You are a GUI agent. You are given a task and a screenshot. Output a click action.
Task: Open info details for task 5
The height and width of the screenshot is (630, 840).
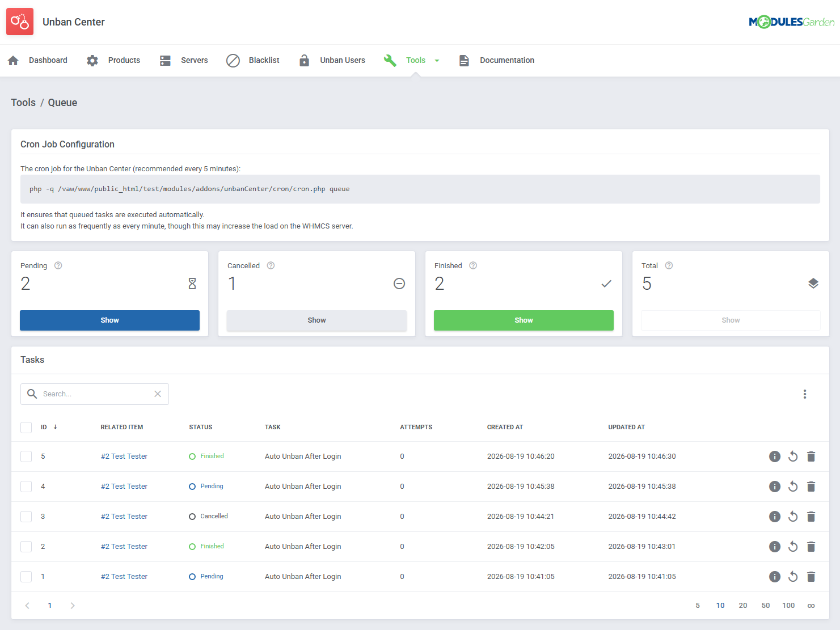[775, 456]
